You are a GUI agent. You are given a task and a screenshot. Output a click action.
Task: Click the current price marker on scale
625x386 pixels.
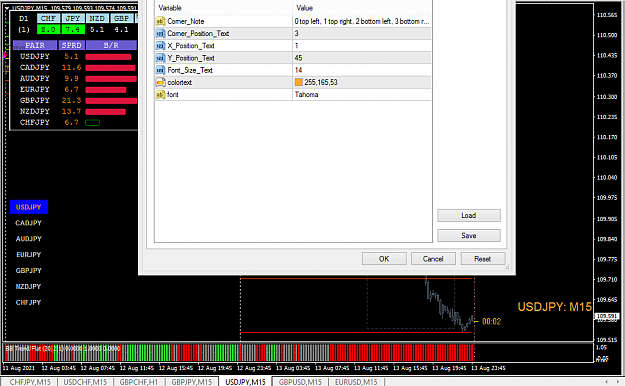pos(607,316)
